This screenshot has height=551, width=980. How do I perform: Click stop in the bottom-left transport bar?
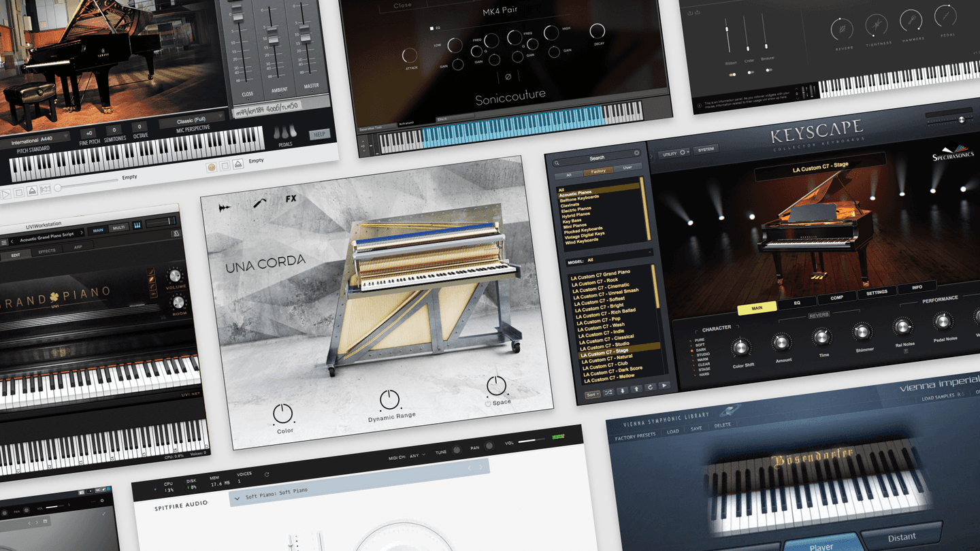click(x=19, y=193)
